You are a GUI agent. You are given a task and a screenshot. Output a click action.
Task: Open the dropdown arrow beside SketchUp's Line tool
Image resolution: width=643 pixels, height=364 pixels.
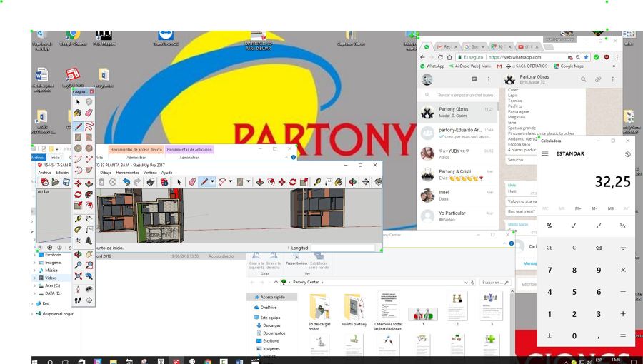[212, 182]
